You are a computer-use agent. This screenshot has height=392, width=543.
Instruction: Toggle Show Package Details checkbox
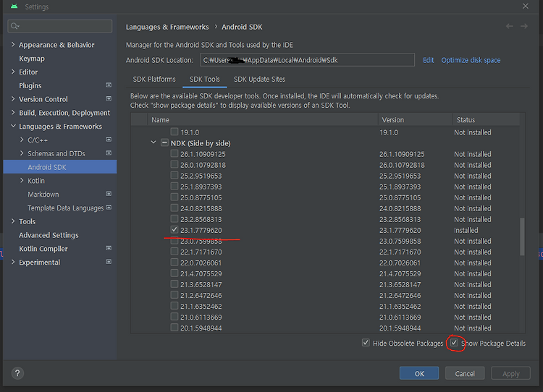[455, 343]
